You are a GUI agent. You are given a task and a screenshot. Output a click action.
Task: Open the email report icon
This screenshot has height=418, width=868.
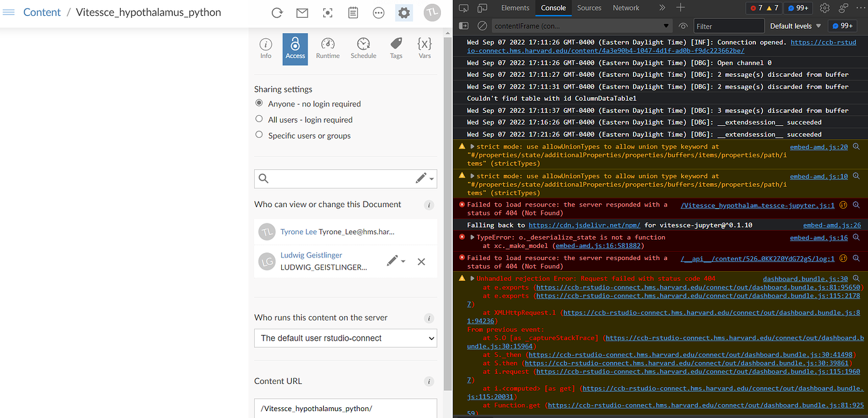point(302,12)
